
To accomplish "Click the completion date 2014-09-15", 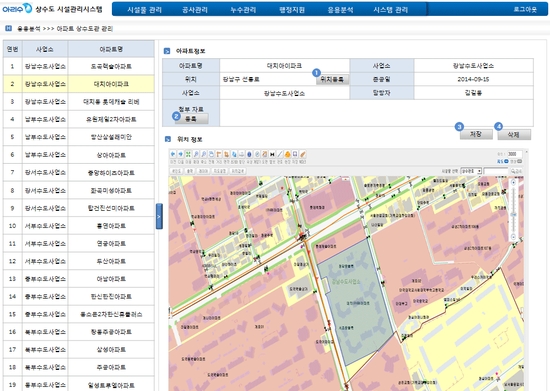I will pyautogui.click(x=473, y=79).
